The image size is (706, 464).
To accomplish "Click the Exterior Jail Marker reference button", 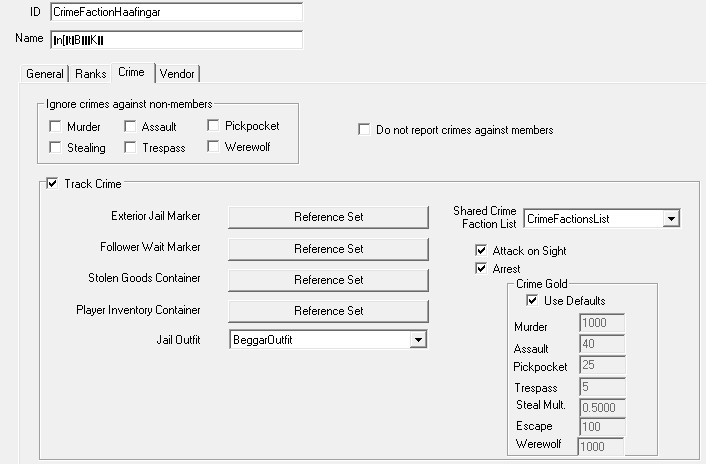I will (328, 217).
